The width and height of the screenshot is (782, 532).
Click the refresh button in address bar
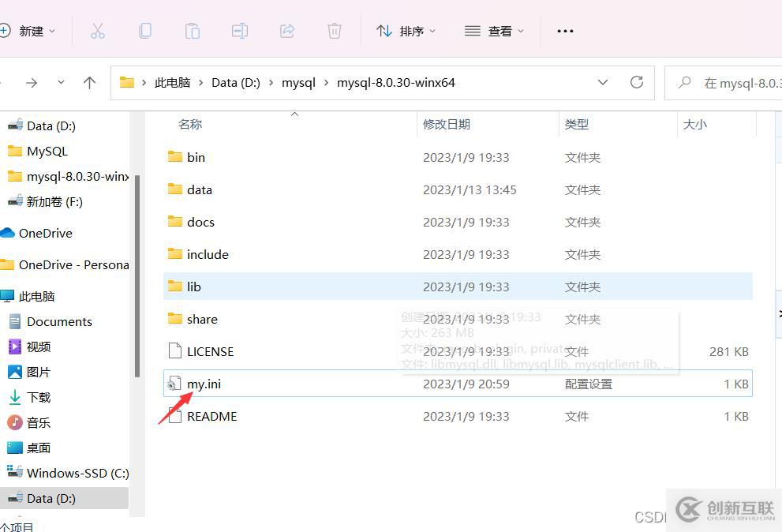(637, 82)
